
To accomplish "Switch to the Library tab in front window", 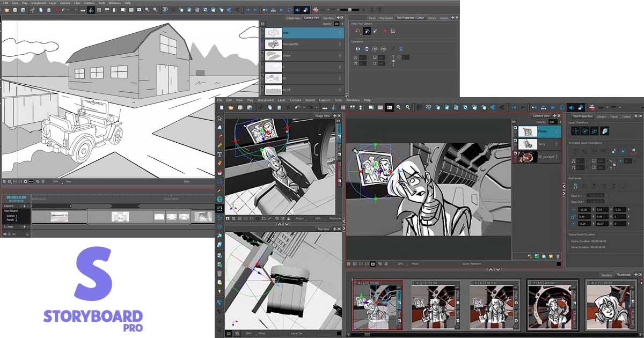I will pos(601,116).
